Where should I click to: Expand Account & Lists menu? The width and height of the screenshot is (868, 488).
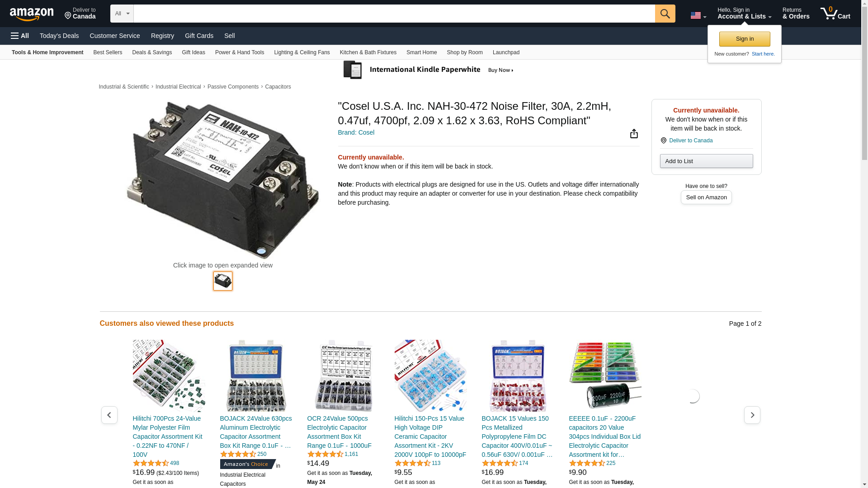point(744,14)
